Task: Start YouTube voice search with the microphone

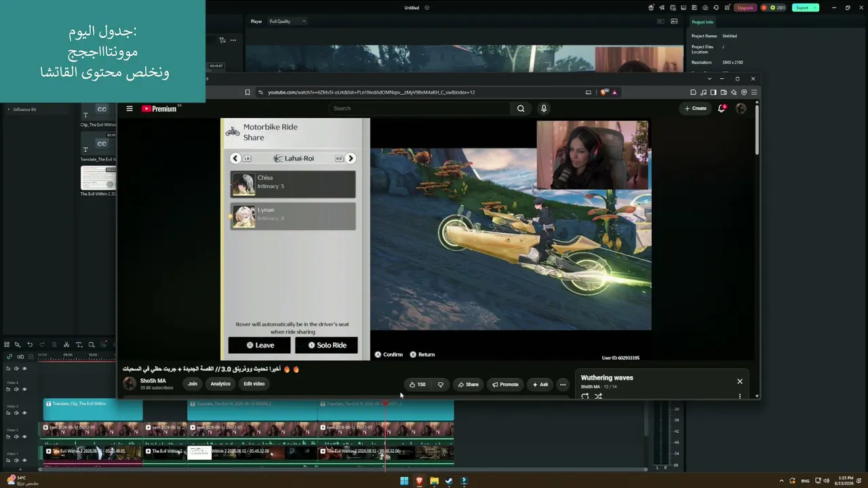Action: click(543, 108)
